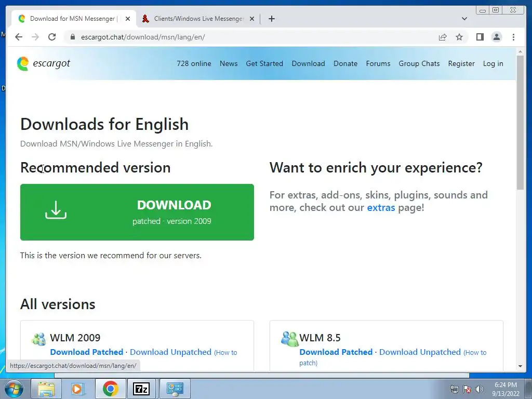Open Get Started in navigation
The image size is (532, 399).
(x=264, y=63)
